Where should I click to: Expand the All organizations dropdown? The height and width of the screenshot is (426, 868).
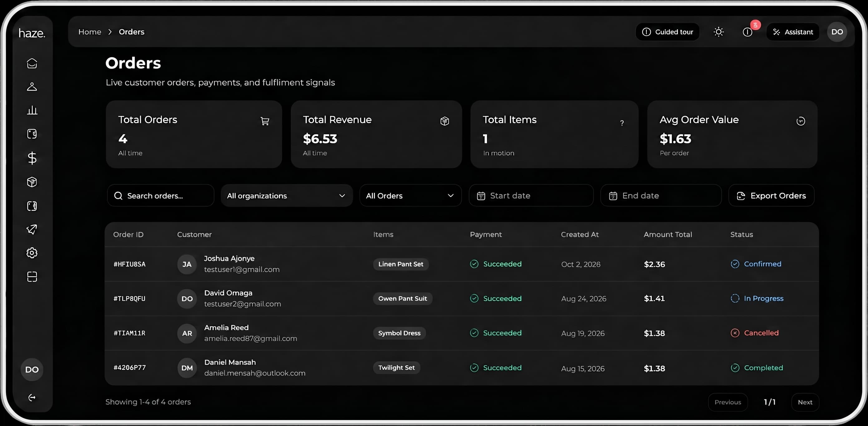pos(287,196)
